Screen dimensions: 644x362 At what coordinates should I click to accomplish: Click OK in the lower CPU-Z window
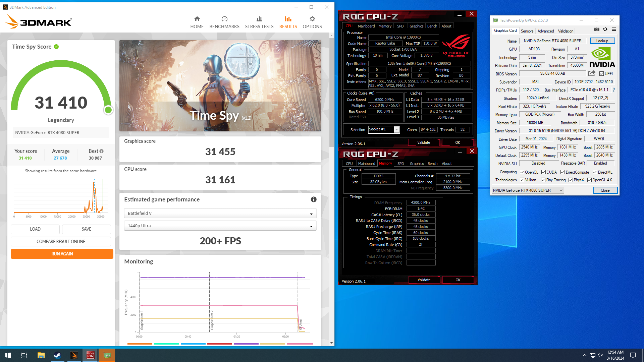pyautogui.click(x=458, y=280)
